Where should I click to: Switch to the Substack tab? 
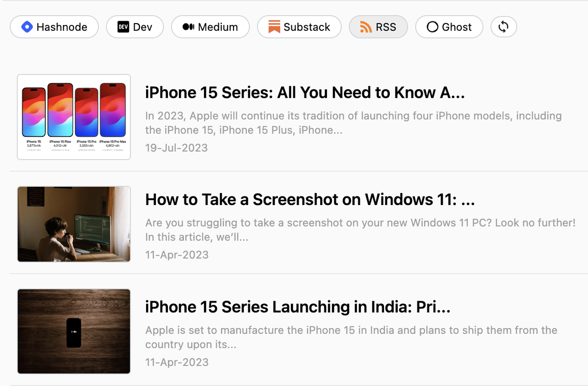pos(299,27)
